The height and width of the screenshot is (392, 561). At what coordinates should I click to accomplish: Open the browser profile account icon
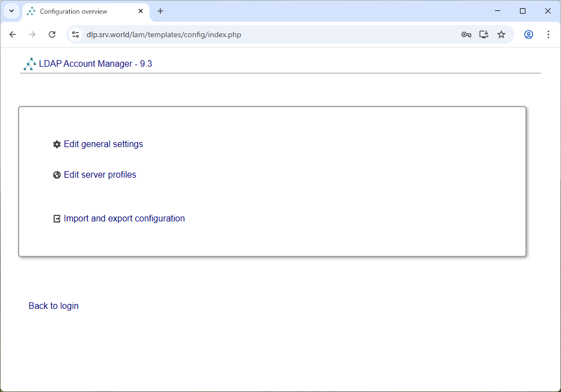528,34
